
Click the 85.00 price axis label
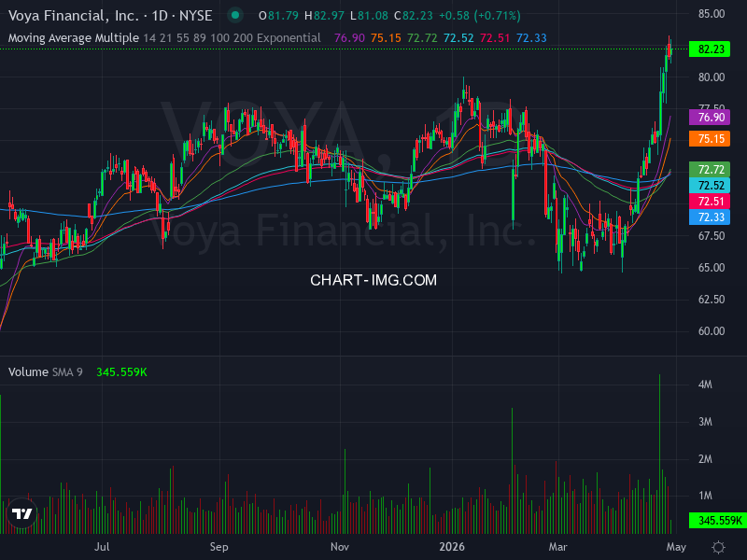(x=712, y=13)
